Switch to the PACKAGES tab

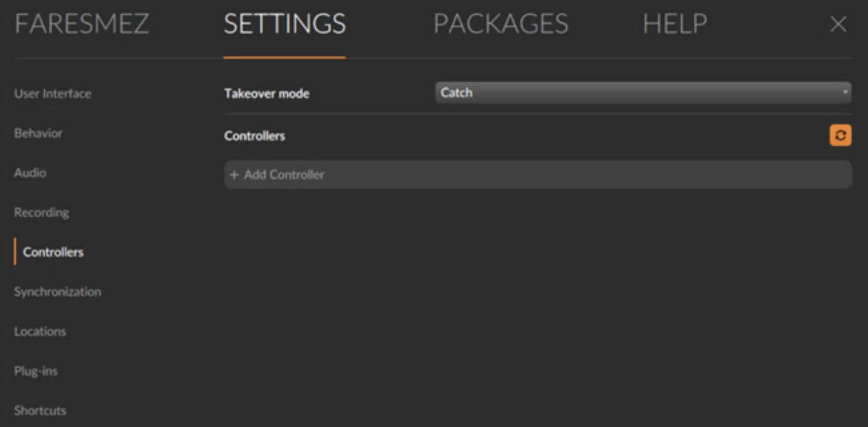(500, 24)
